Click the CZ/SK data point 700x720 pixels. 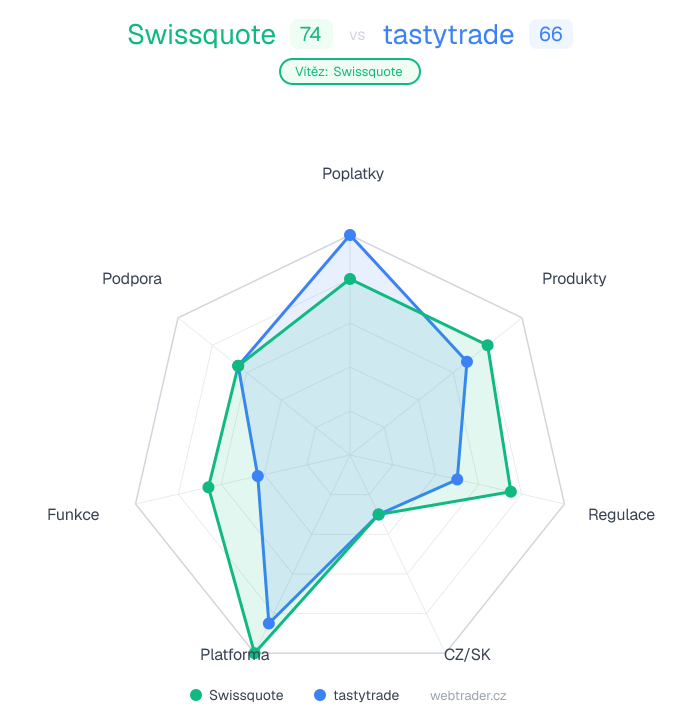coord(378,515)
